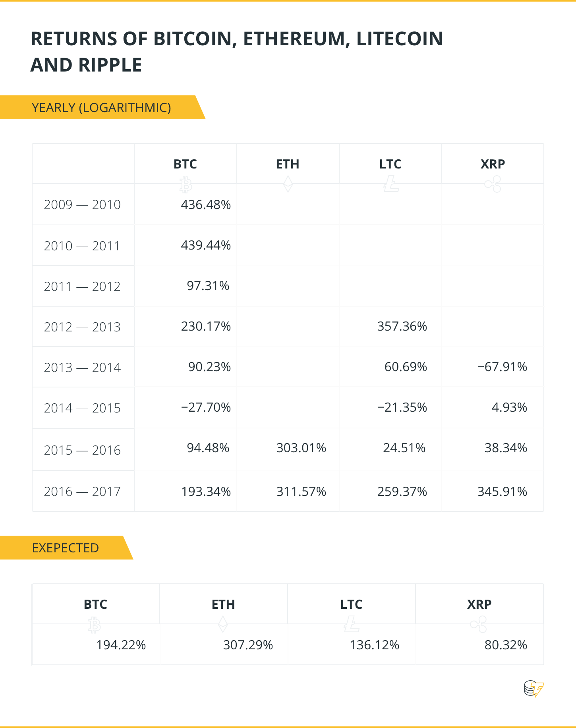Select the 436.48% BTC return cell

click(x=206, y=205)
